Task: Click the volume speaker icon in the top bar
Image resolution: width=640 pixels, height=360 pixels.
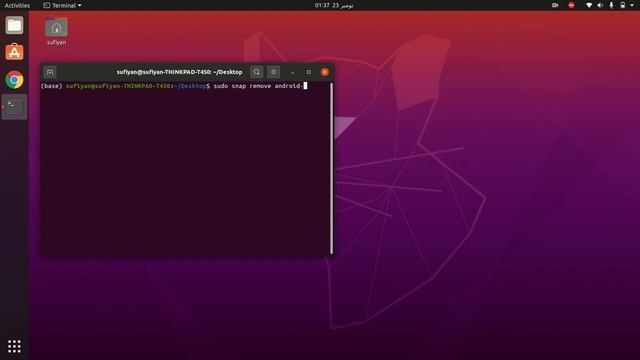Action: (x=600, y=5)
